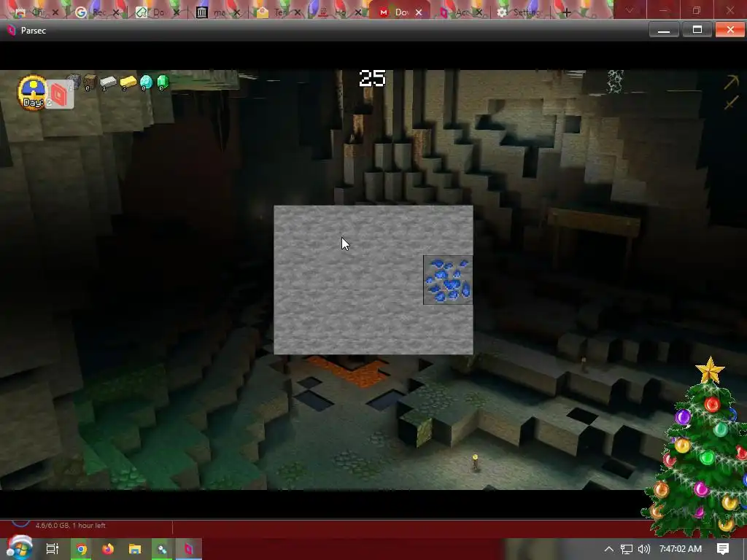Open Task View on the taskbar
747x560 pixels.
click(52, 549)
